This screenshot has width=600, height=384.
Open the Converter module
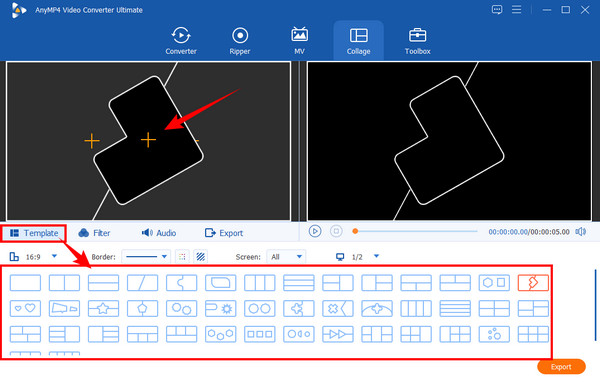click(181, 41)
